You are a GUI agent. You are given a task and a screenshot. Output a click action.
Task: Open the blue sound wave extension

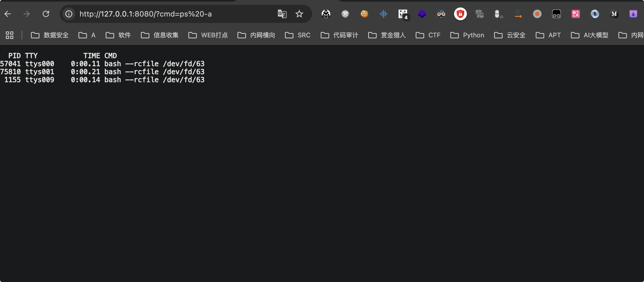click(384, 14)
